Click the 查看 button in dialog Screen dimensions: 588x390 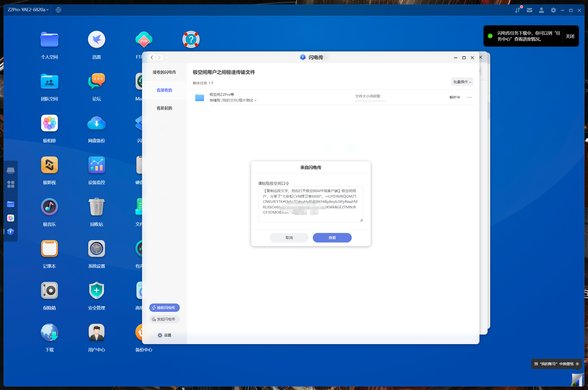tap(332, 238)
